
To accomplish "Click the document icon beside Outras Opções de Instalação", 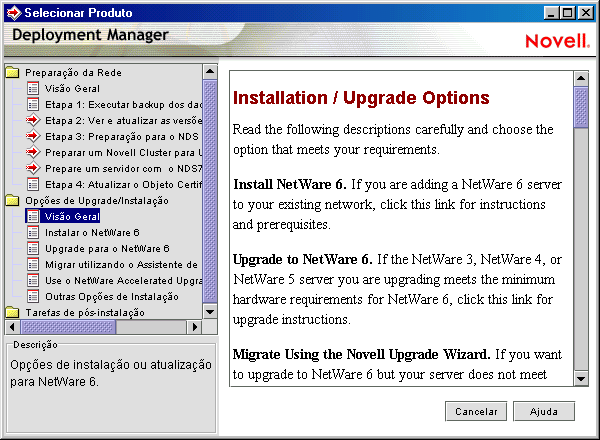I will coord(33,297).
